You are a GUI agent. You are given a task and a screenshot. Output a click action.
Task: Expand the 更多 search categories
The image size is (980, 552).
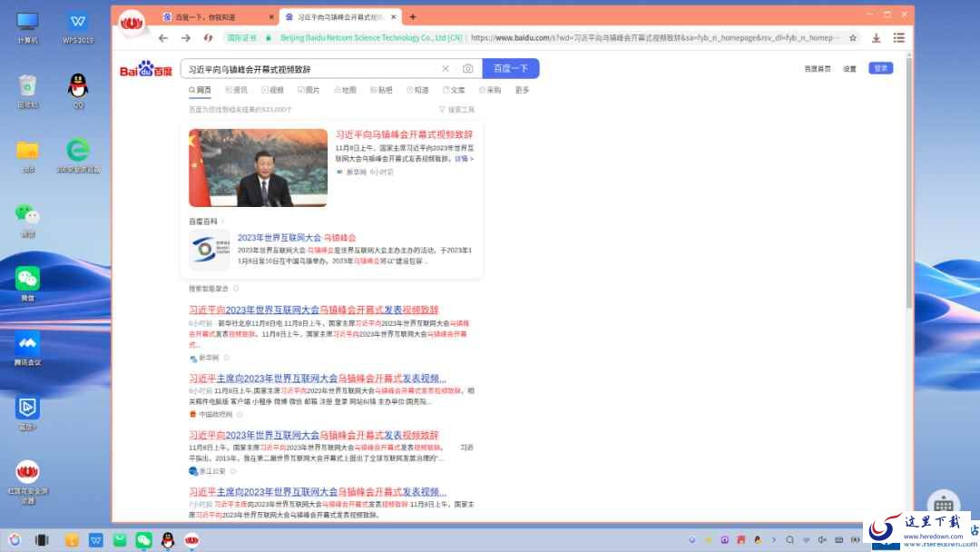click(522, 91)
